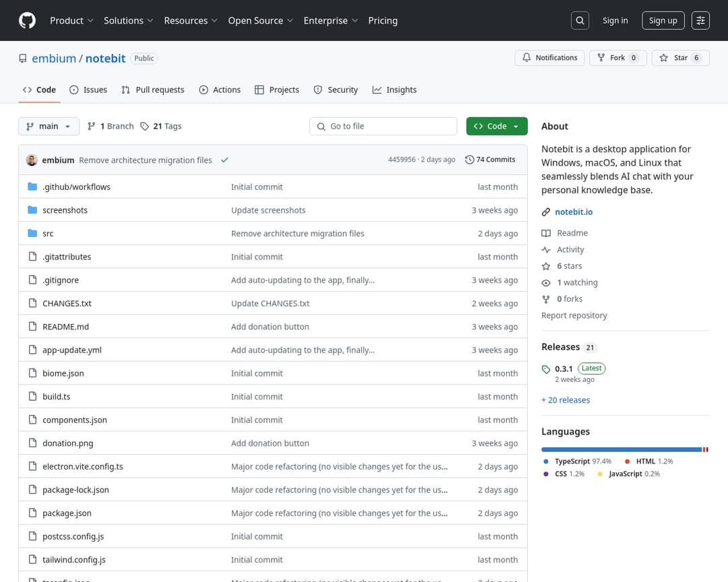The height and width of the screenshot is (582, 728).
Task: Expand the Enterprise menu
Action: tap(330, 20)
